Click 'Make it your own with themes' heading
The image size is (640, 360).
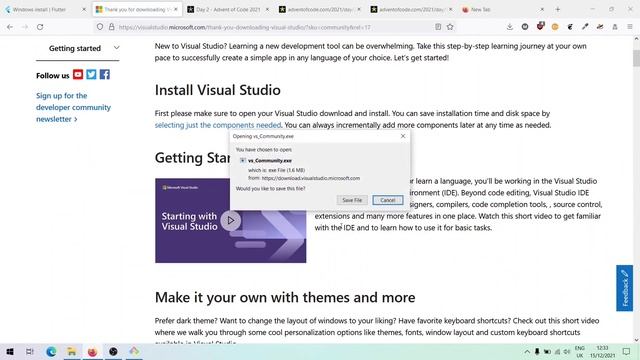click(x=285, y=297)
